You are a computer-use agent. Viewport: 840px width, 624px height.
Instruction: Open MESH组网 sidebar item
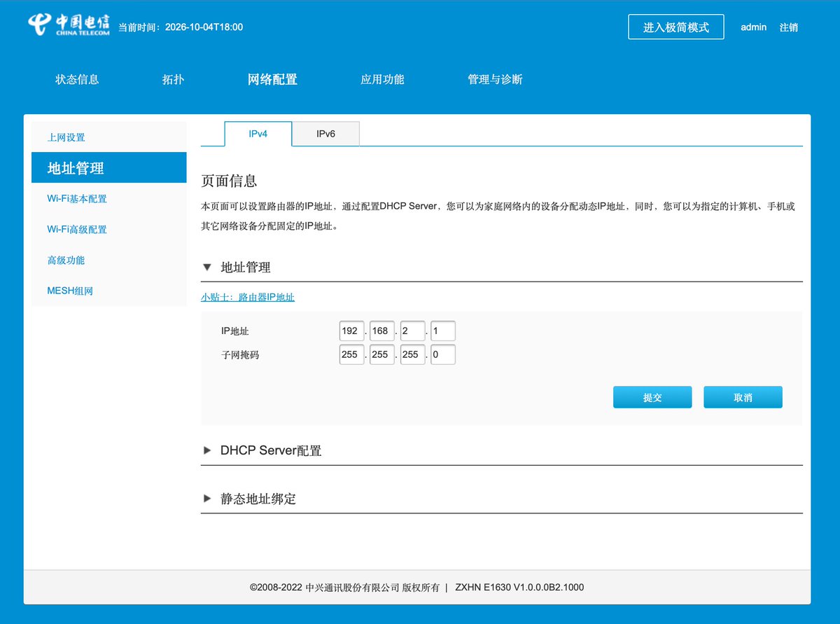click(109, 291)
